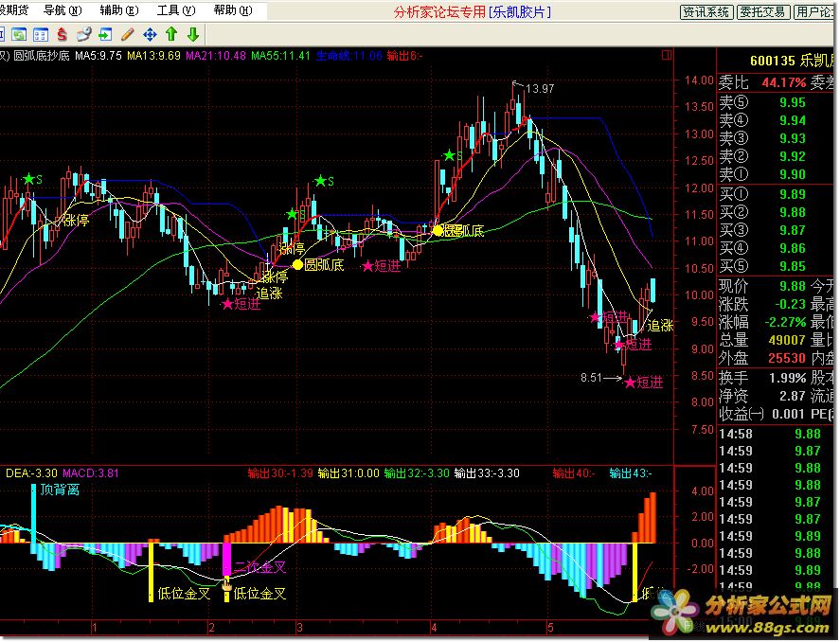Open the 导航(N) menu
840x642 pixels.
(x=63, y=10)
